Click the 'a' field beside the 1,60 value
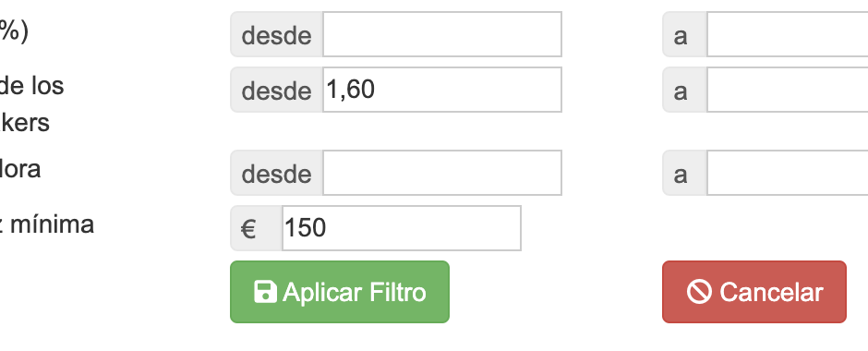This screenshot has width=868, height=351. pyautogui.click(x=788, y=90)
